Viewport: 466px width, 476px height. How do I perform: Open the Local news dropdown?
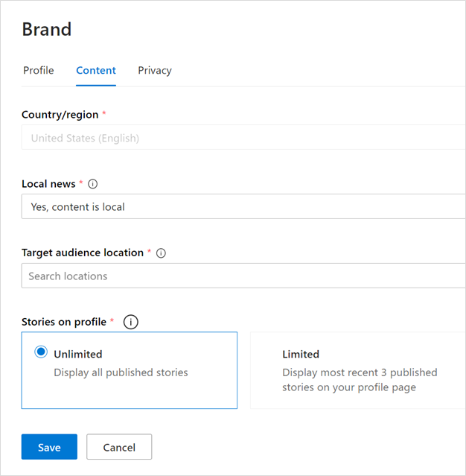click(243, 206)
